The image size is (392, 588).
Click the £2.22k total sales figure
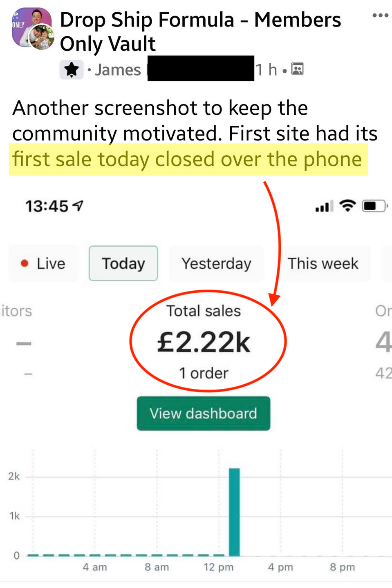pos(204,342)
